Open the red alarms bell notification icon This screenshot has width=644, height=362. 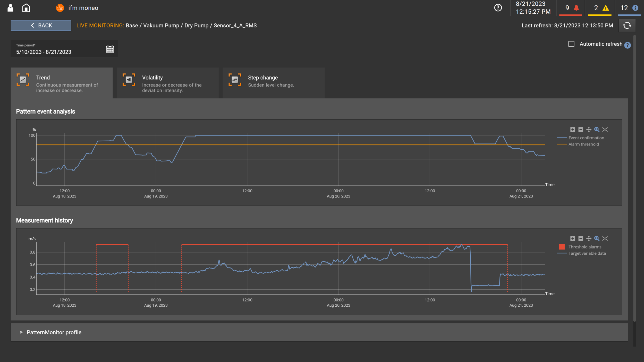coord(570,8)
